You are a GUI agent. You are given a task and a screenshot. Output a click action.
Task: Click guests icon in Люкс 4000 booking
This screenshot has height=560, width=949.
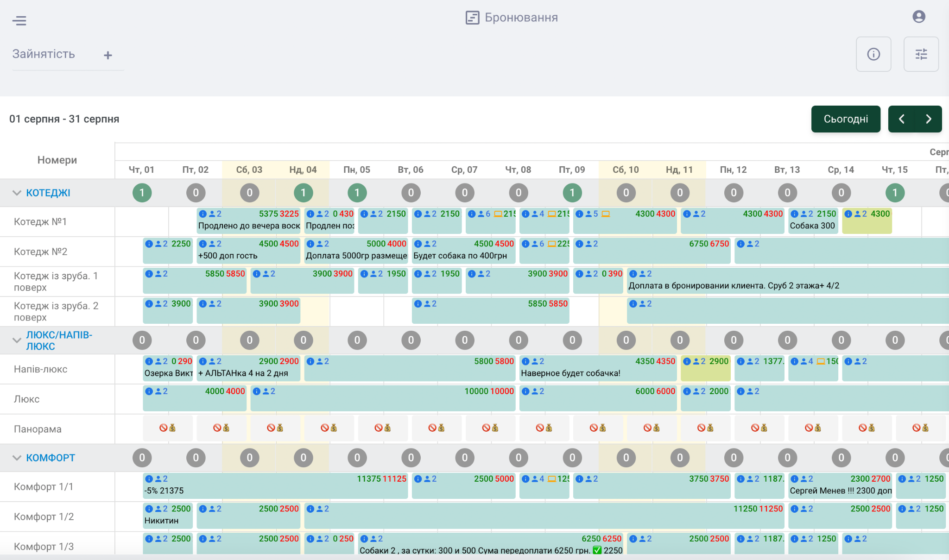coord(158,391)
